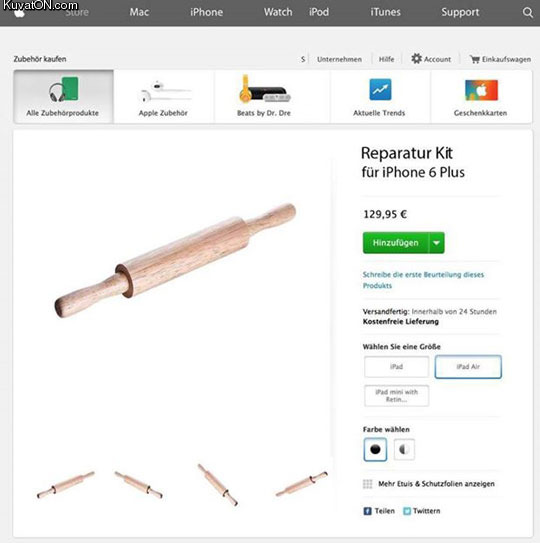Share via the Facebook Teilen icon
Image resolution: width=540 pixels, height=543 pixels.
click(x=367, y=511)
